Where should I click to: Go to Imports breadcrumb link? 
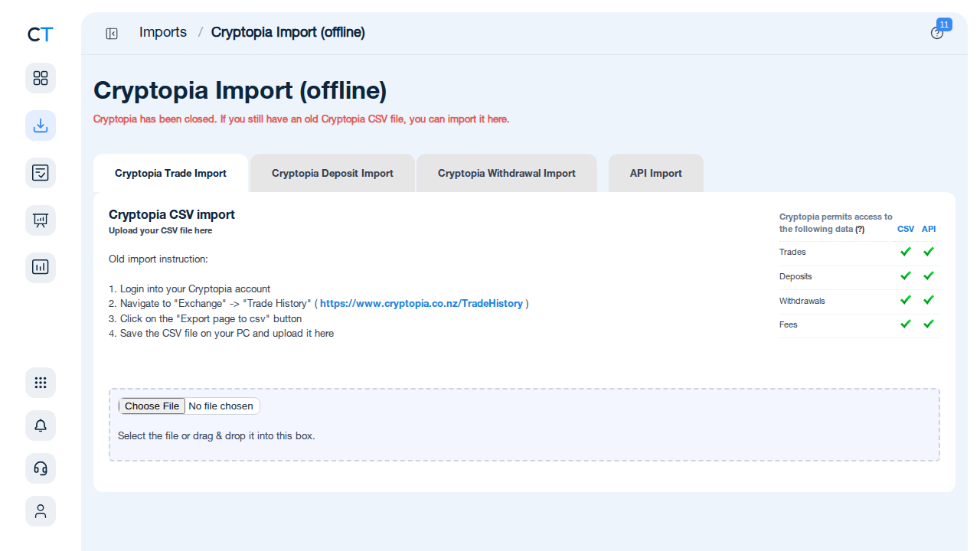163,32
